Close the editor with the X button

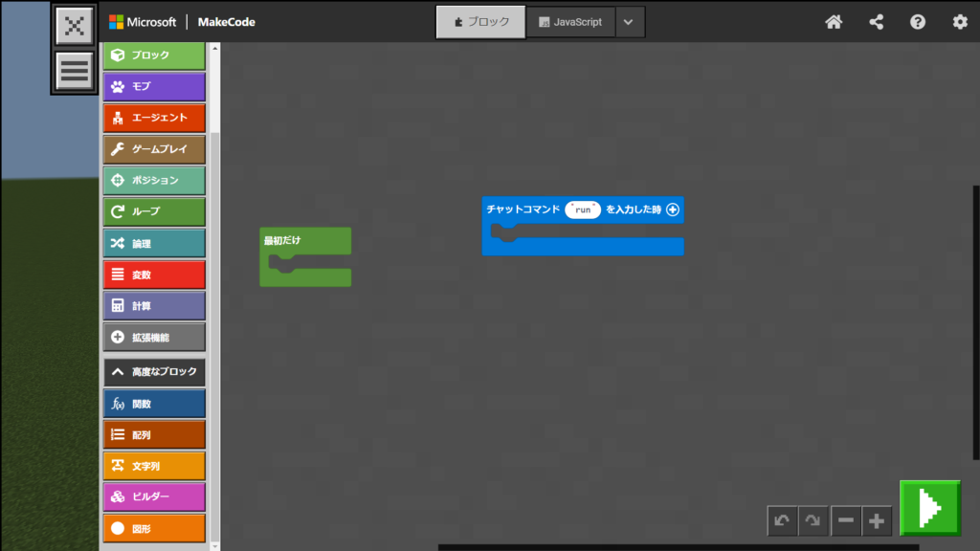coord(75,26)
